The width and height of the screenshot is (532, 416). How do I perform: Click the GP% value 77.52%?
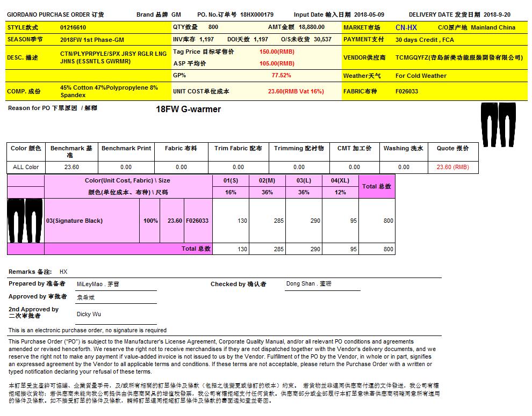(281, 76)
